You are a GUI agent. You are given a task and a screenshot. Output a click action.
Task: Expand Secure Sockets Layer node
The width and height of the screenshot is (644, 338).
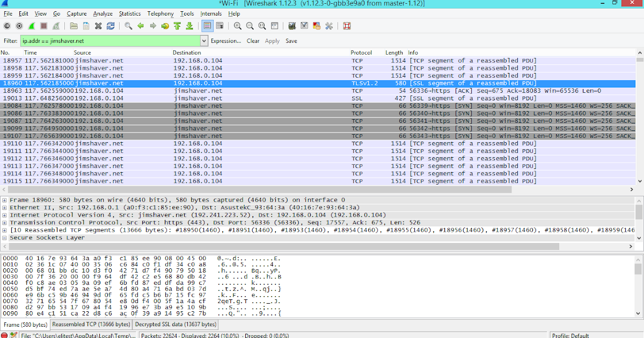5,237
